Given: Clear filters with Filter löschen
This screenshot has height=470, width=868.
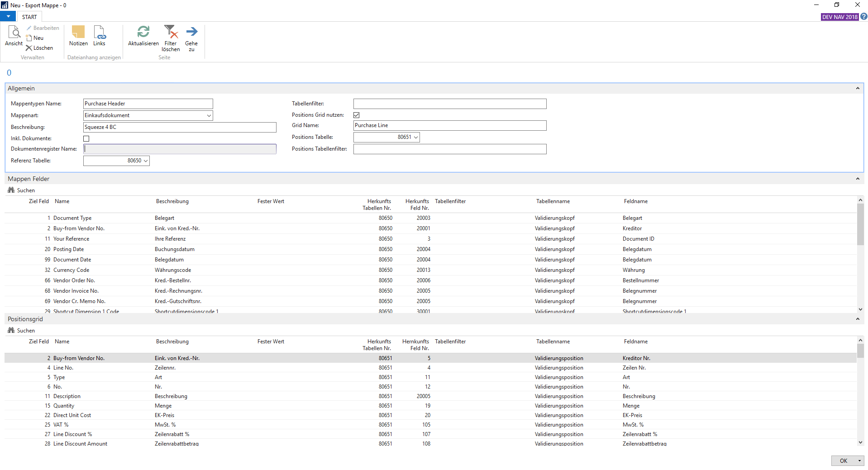Looking at the screenshot, I should pos(171,38).
